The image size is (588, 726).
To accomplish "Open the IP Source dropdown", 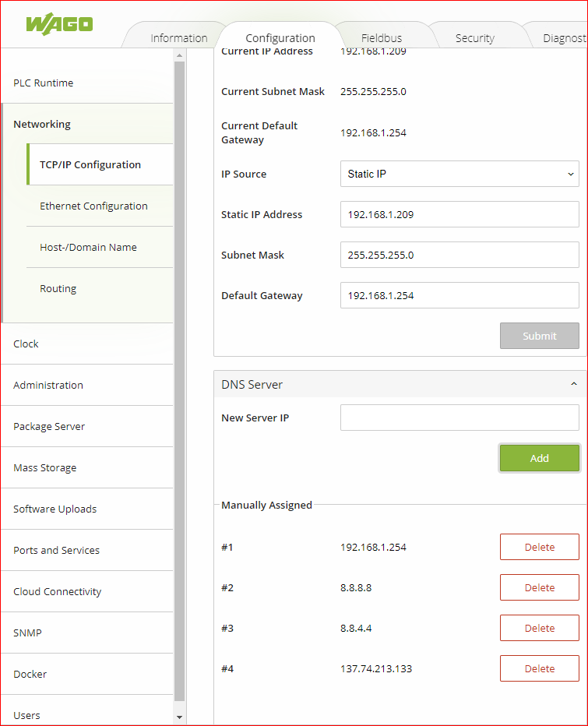I will coord(459,174).
